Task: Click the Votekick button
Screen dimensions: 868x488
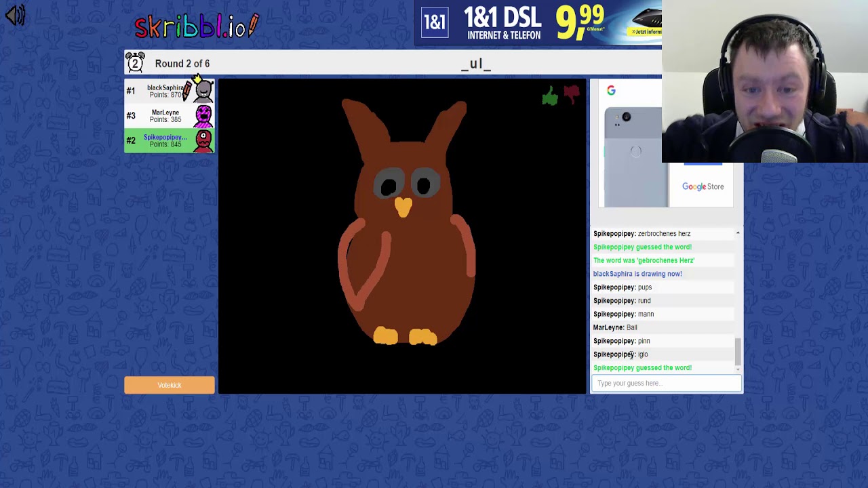Action: 170,385
